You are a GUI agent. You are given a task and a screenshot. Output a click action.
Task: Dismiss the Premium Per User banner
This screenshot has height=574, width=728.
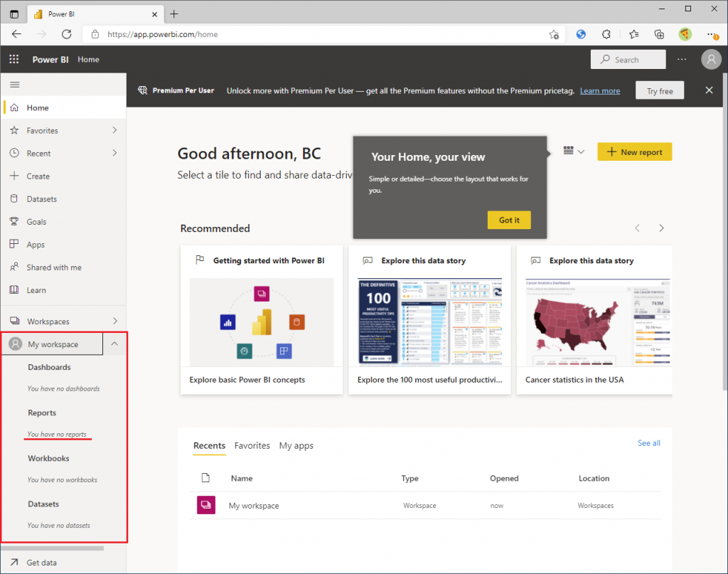(x=709, y=90)
